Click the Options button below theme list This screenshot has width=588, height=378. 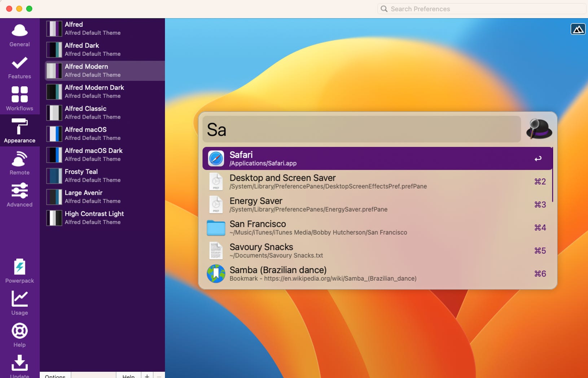pos(55,375)
